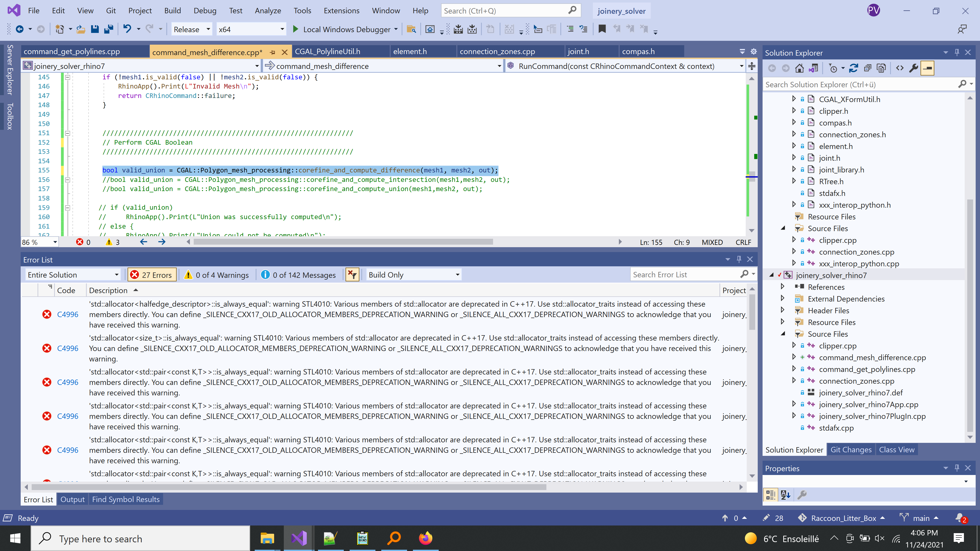Collapse code block at line 145

pos(67,77)
